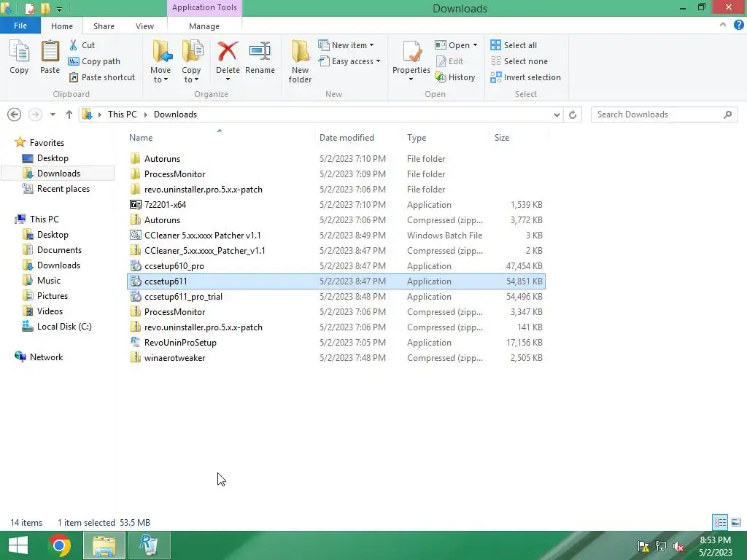The height and width of the screenshot is (560, 747).
Task: Open the Move to dropdown
Action: coord(160,62)
